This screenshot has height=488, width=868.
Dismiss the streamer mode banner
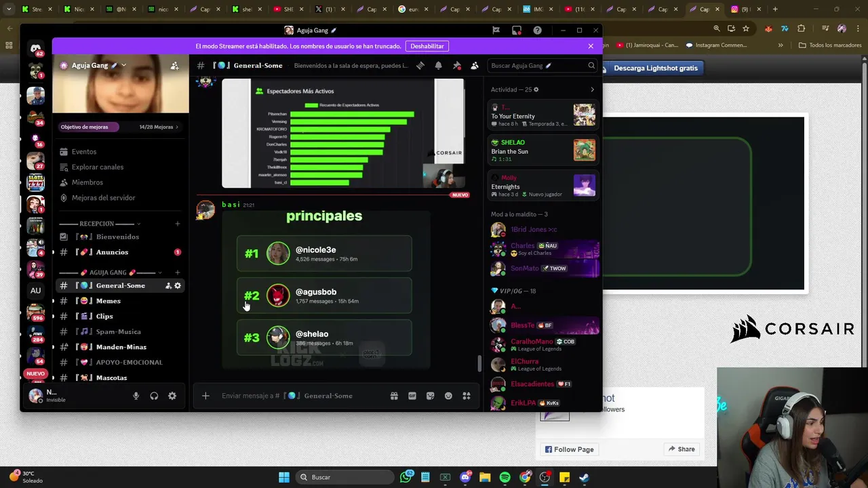591,46
